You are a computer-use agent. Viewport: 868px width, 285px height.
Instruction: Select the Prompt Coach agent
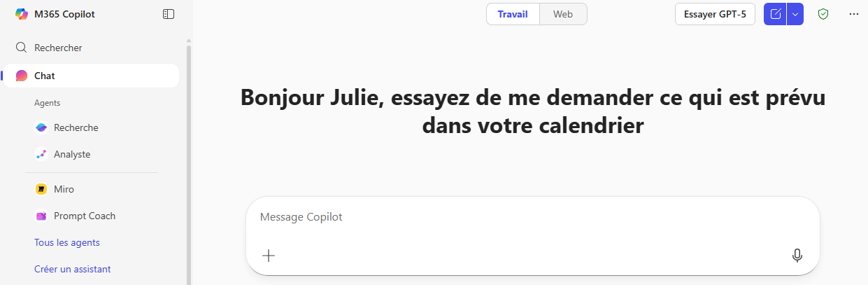(84, 216)
